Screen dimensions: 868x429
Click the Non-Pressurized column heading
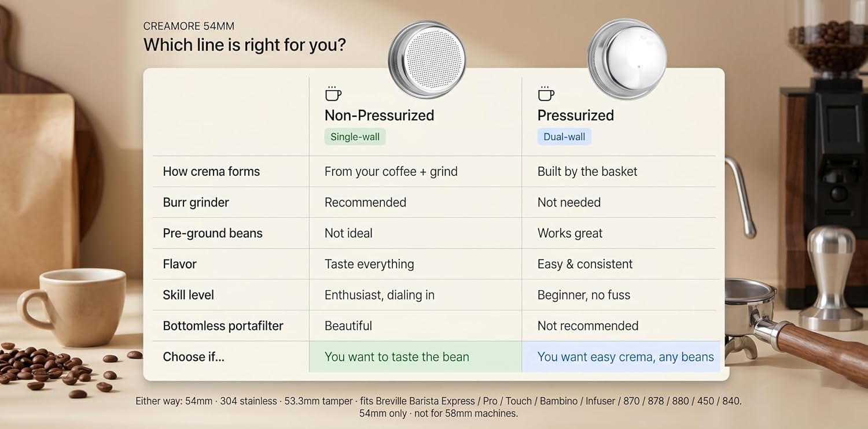tap(379, 115)
